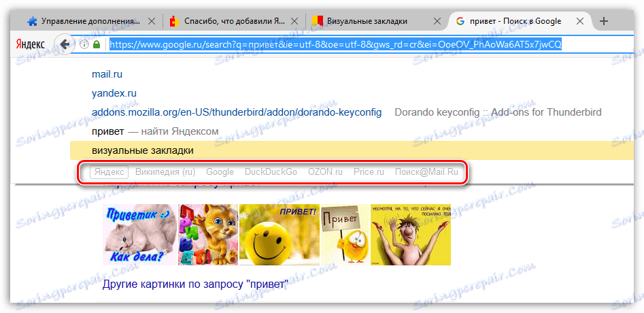Click puzzle icon on Управление дополнениями tab
644x313 pixels.
pos(32,21)
